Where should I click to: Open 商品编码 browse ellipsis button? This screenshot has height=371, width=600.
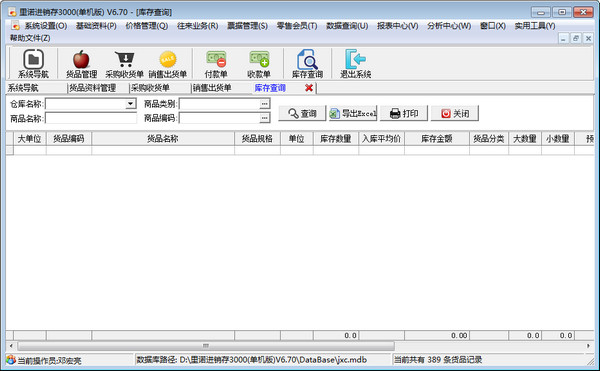[x=264, y=118]
